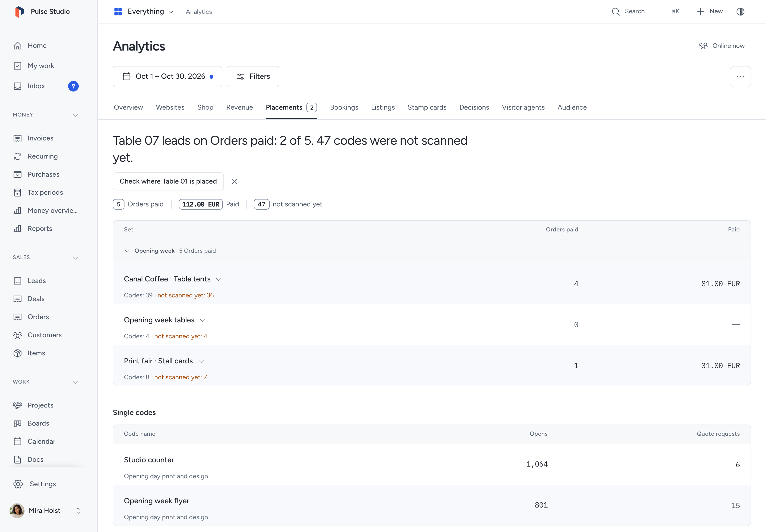Collapse the SALES sidebar section
Screen dimensions: 766x532
[x=76, y=258]
